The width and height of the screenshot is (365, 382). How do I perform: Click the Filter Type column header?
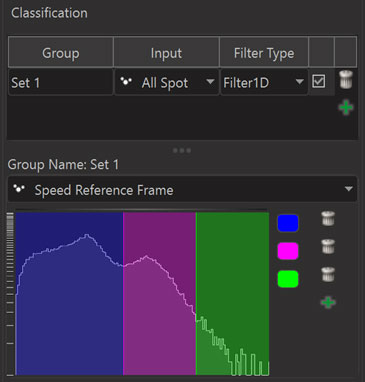click(264, 53)
